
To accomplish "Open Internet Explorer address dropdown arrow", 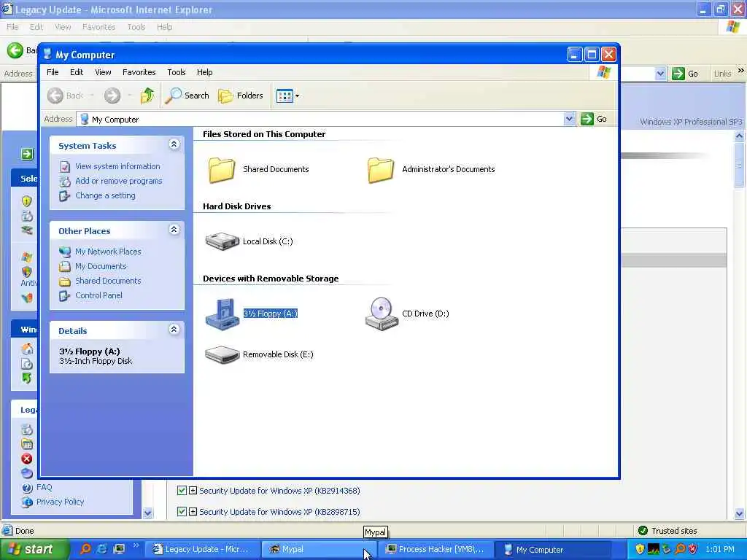I will coord(659,74).
